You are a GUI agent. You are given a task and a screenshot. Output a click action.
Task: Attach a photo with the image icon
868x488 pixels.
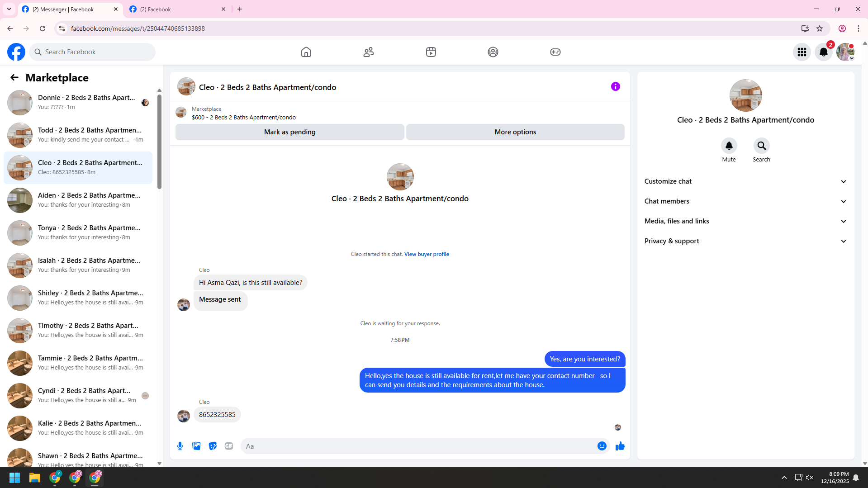pyautogui.click(x=196, y=446)
